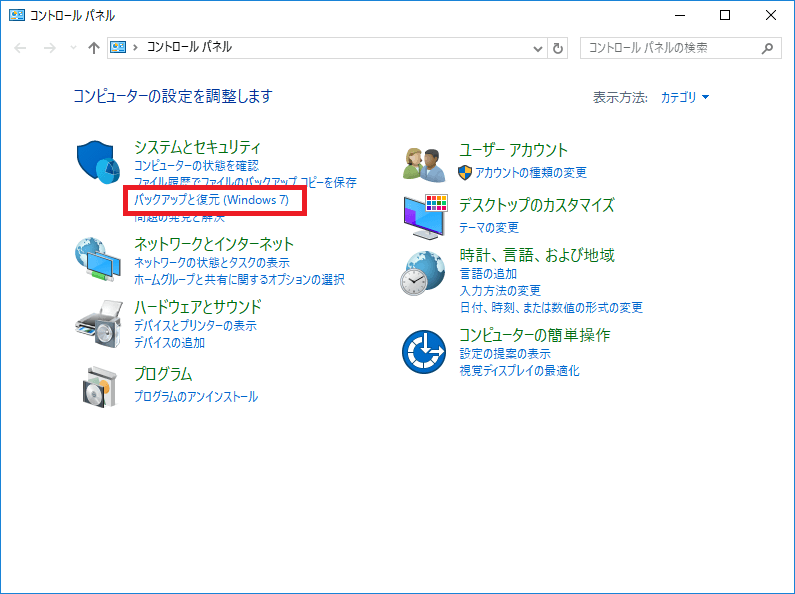Open the Hardware and Sound printer icon

point(99,323)
